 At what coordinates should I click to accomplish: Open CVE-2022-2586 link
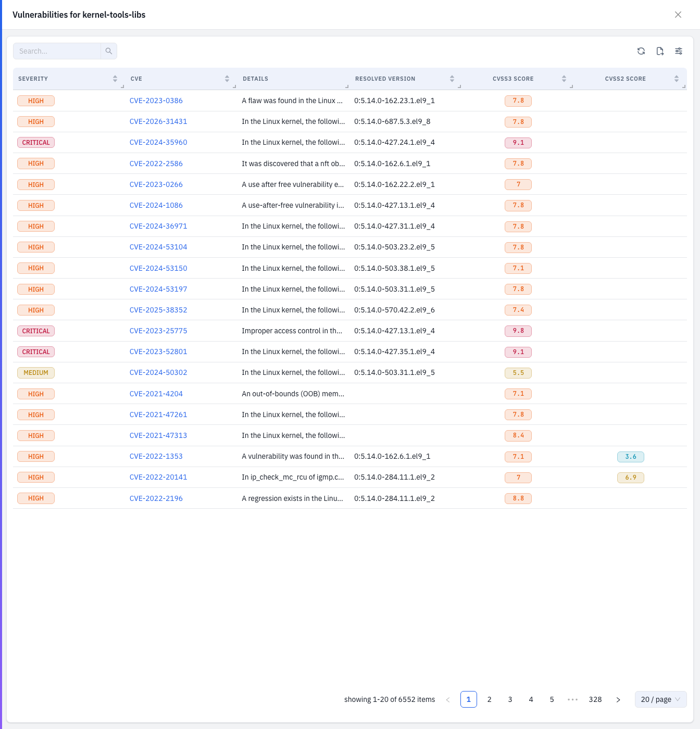[156, 164]
